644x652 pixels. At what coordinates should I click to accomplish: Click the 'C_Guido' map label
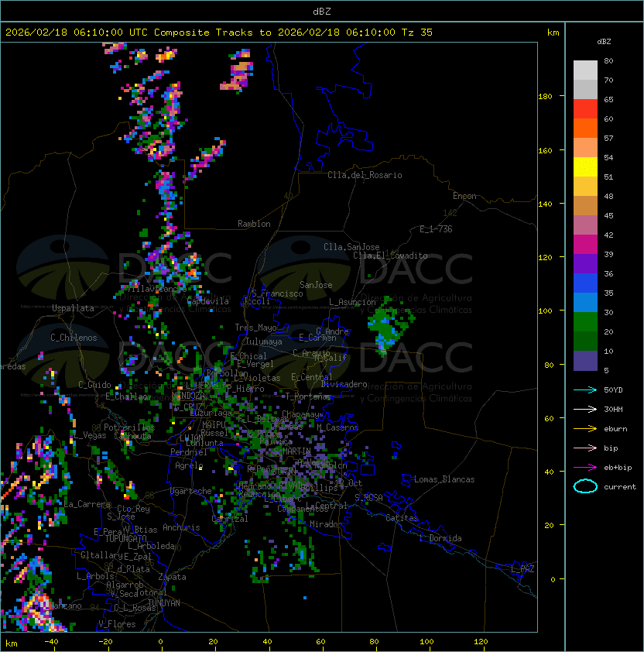94,385
